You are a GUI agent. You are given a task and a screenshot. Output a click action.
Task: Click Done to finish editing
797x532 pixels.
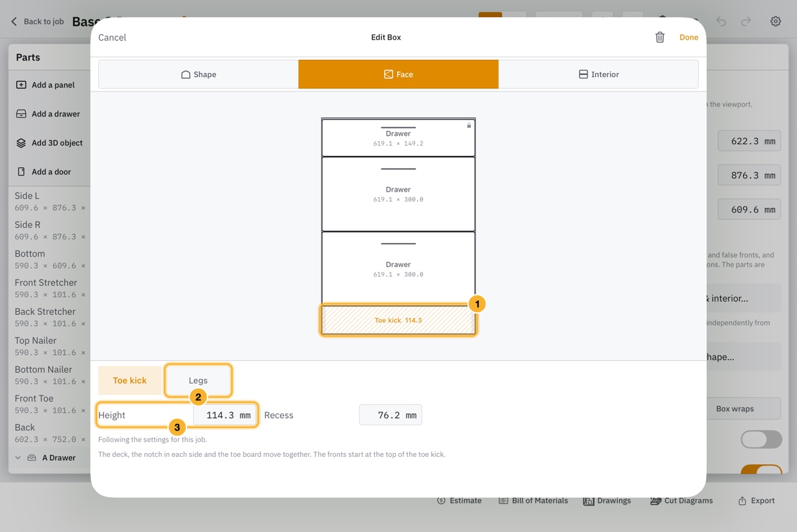point(689,38)
